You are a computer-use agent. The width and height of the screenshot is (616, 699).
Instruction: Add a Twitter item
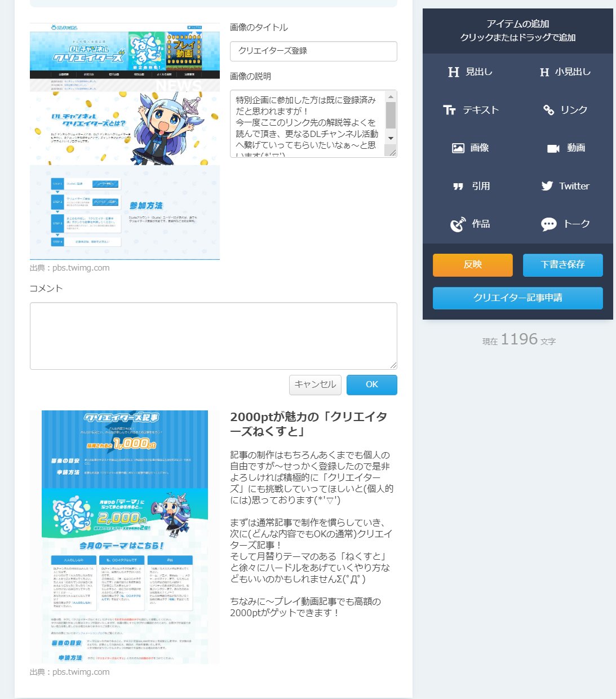click(565, 186)
